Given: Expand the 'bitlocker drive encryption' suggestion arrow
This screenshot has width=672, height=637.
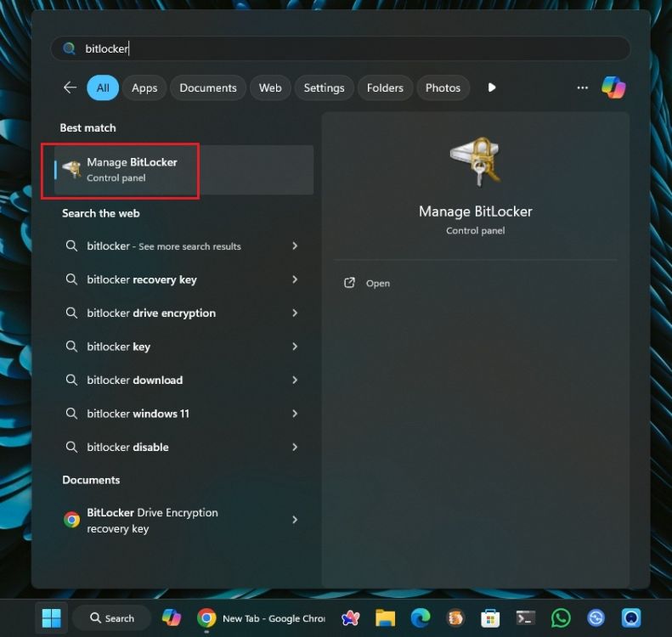Looking at the screenshot, I should pyautogui.click(x=295, y=313).
